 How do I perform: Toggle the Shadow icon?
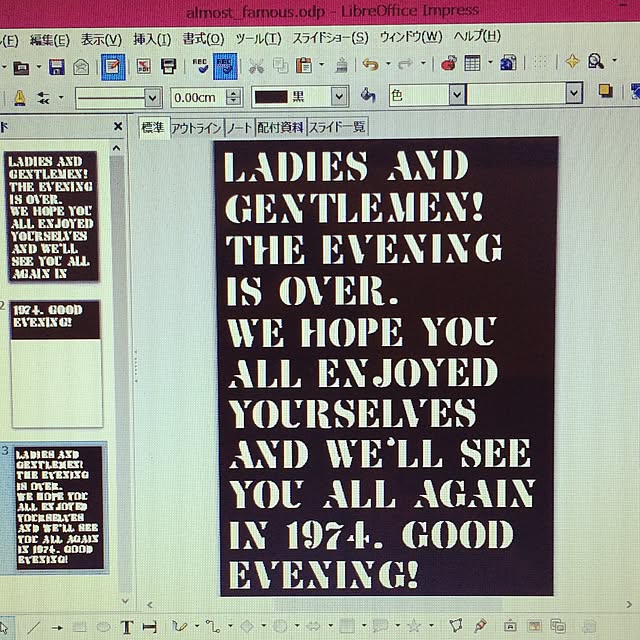pos(605,91)
